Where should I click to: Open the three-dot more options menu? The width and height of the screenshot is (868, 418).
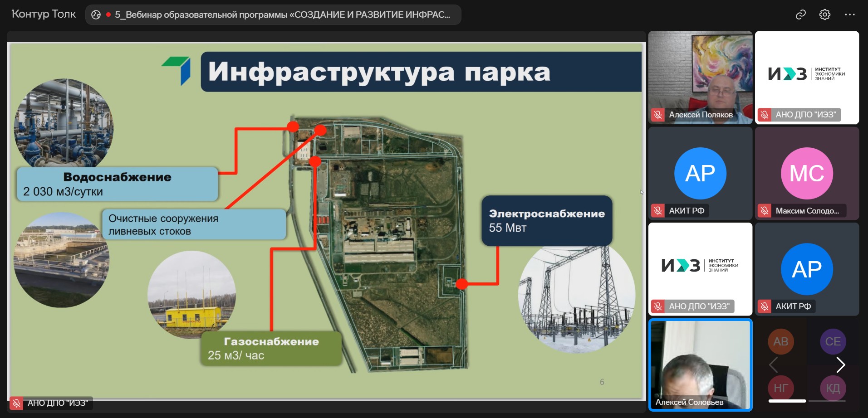tap(849, 15)
